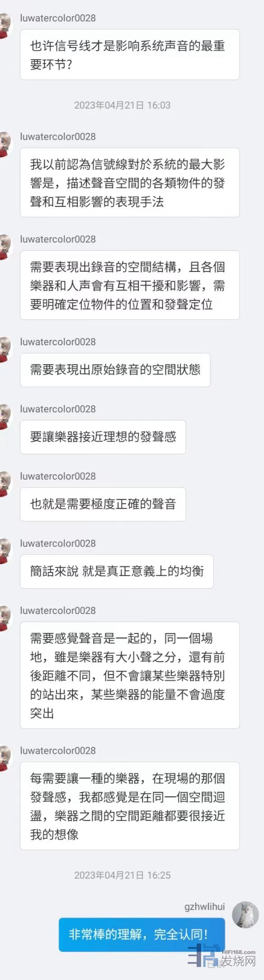The image size is (264, 980).
Task: Tap avatar beside 要讓樂器接近理想的發聲感
Action: [x=5, y=417]
